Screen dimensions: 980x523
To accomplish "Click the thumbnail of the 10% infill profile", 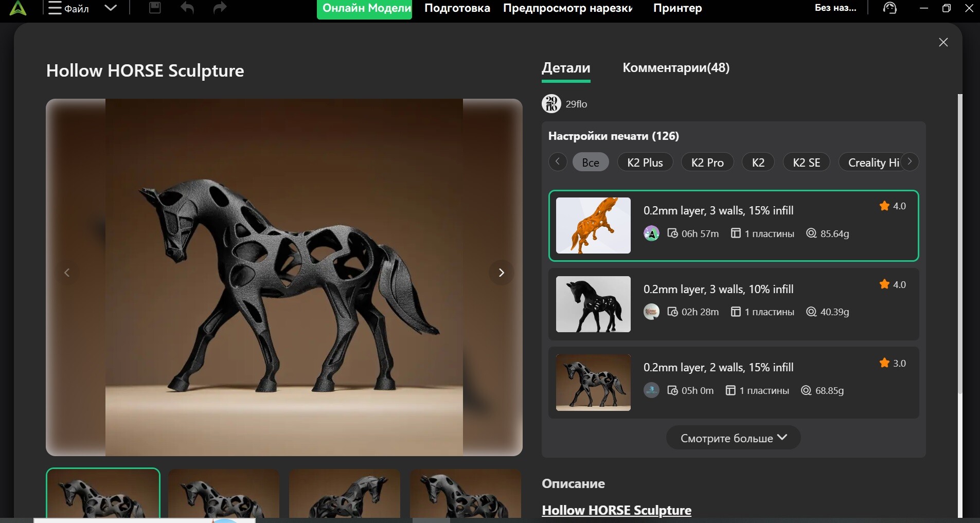I will coord(593,304).
